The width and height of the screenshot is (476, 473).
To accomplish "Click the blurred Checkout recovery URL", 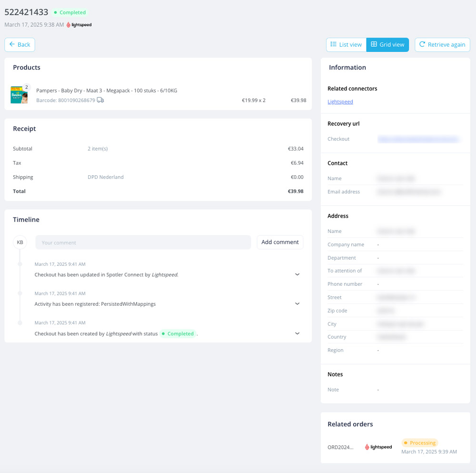I will coord(418,139).
